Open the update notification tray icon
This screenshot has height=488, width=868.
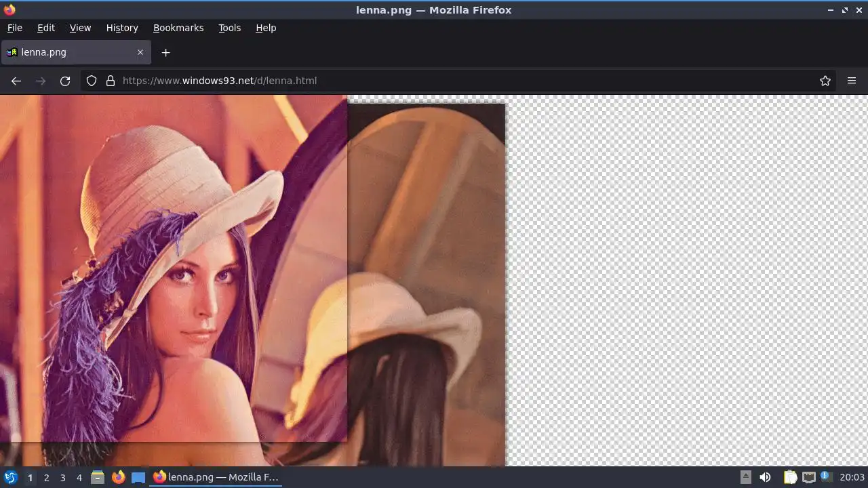[x=826, y=476]
